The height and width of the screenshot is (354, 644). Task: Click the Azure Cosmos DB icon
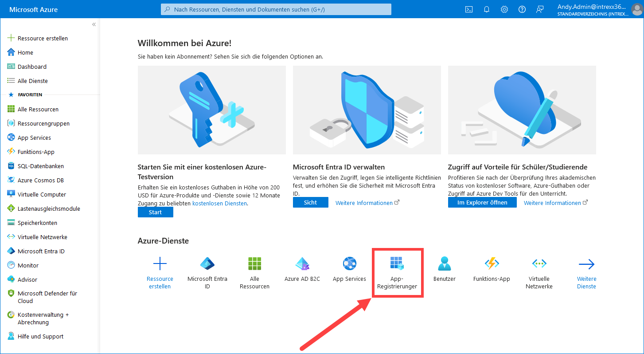coord(11,180)
